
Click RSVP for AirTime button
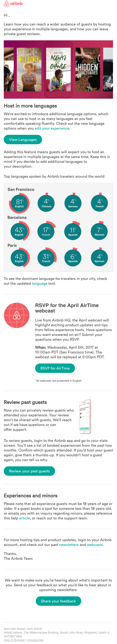pos(55,368)
